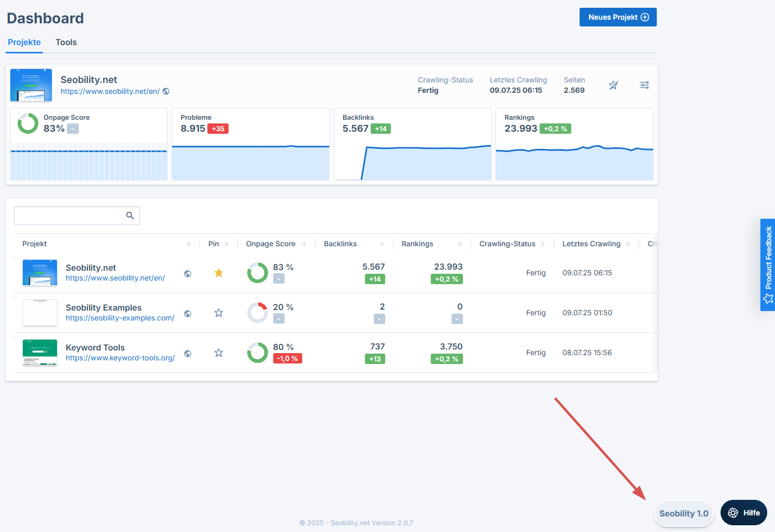This screenshot has width=775, height=532.
Task: Open Seobility.net table row thumbnail
Action: click(x=40, y=273)
